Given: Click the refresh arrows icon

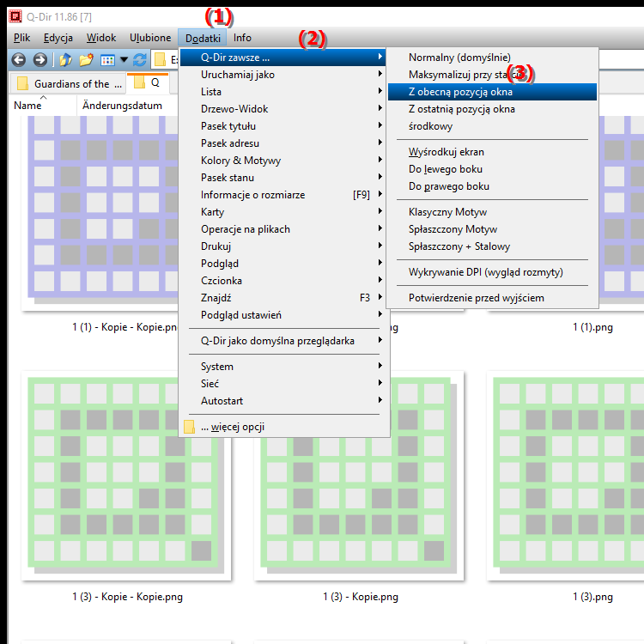Looking at the screenshot, I should pyautogui.click(x=140, y=60).
